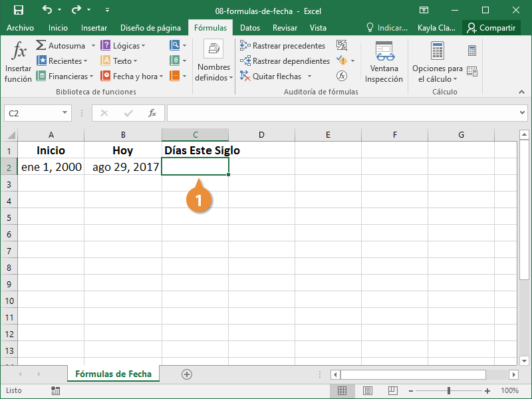Viewport: 532px width, 399px height.
Task: Undo the last action
Action: [47, 10]
